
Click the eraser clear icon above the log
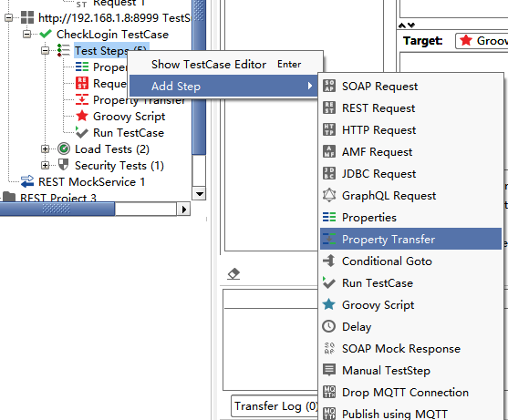pyautogui.click(x=233, y=273)
